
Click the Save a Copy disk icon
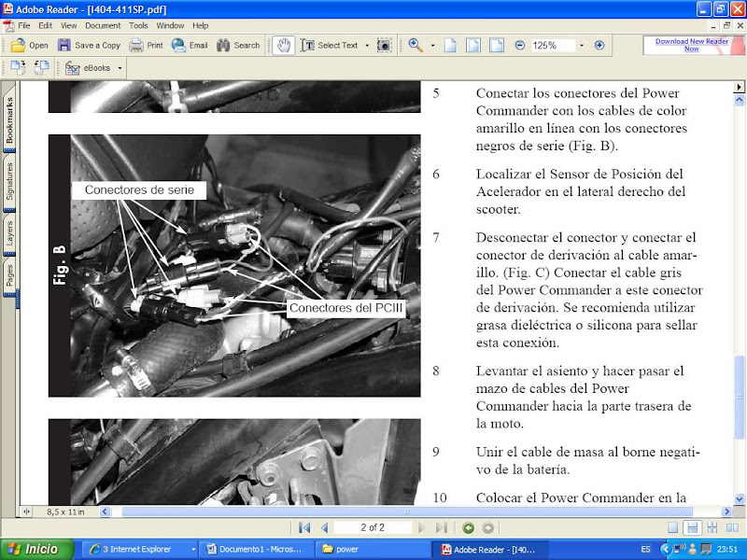click(63, 45)
